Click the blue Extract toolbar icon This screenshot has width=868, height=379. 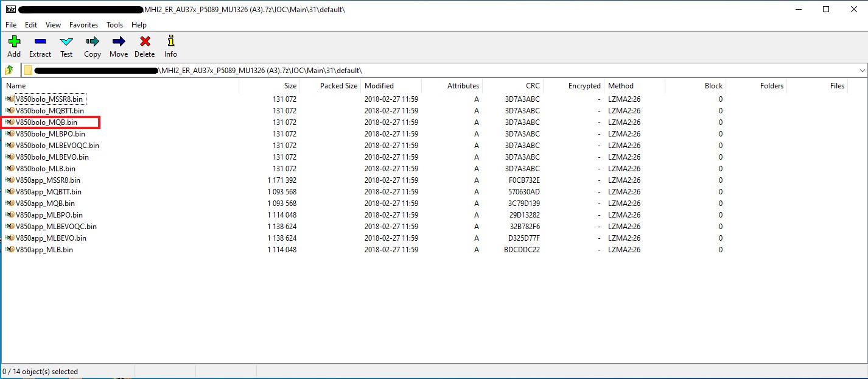click(x=40, y=41)
